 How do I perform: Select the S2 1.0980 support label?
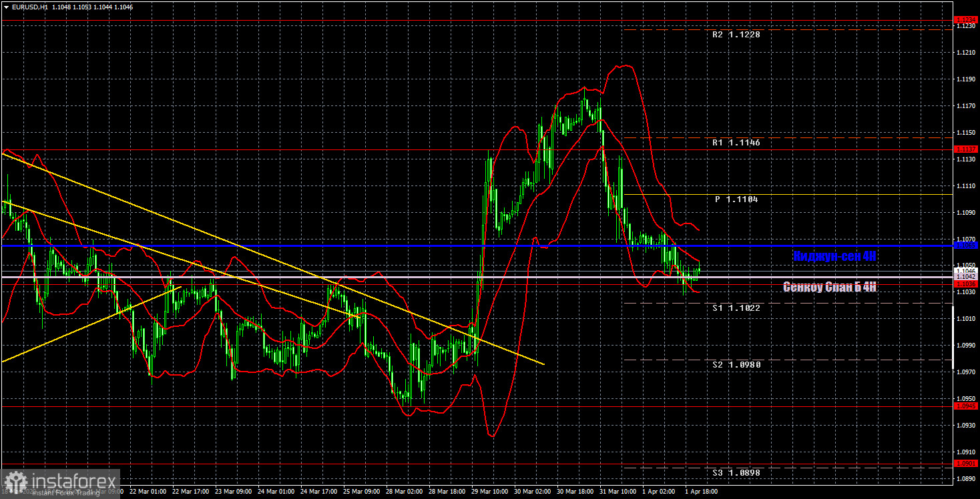click(x=736, y=365)
